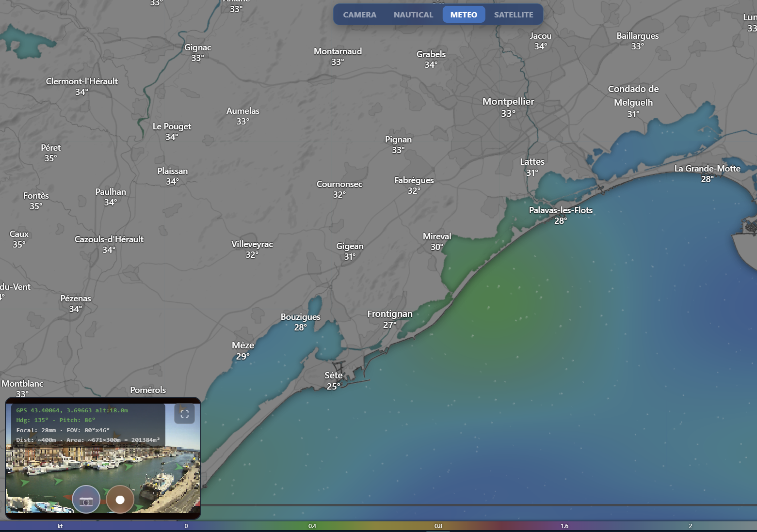This screenshot has height=532, width=757.
Task: Click the Frontignan town label
Action: (390, 314)
